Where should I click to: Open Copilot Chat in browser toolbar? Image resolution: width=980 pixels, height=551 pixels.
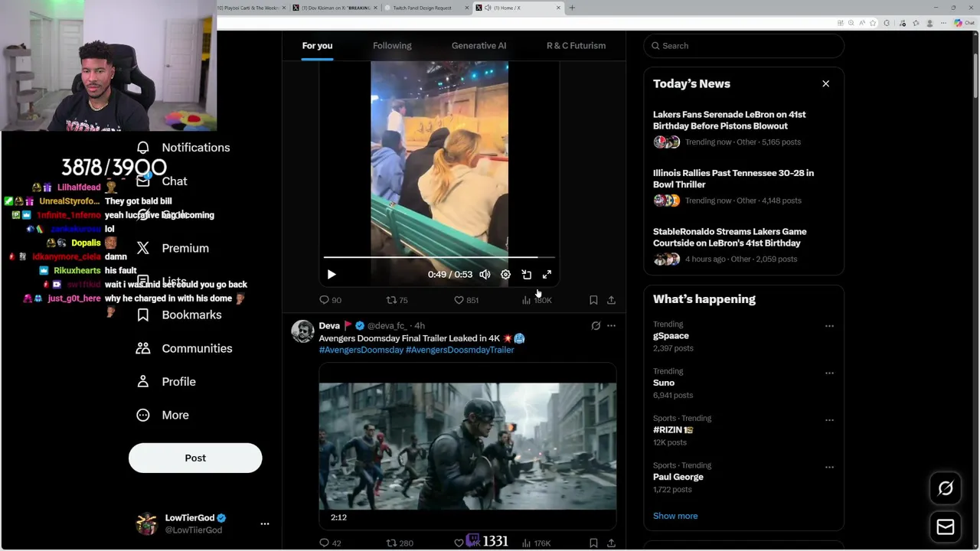(x=964, y=23)
